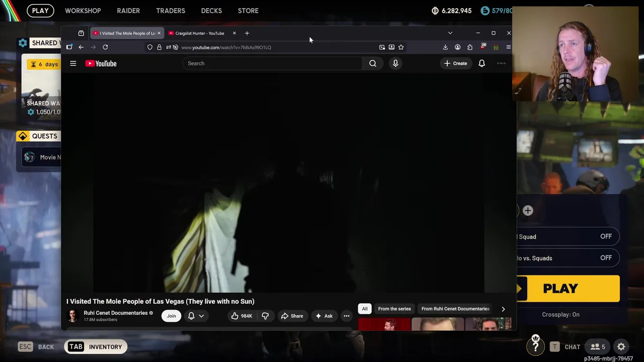Open INVENTORY in the game
This screenshot has height=362, width=644.
[96, 346]
